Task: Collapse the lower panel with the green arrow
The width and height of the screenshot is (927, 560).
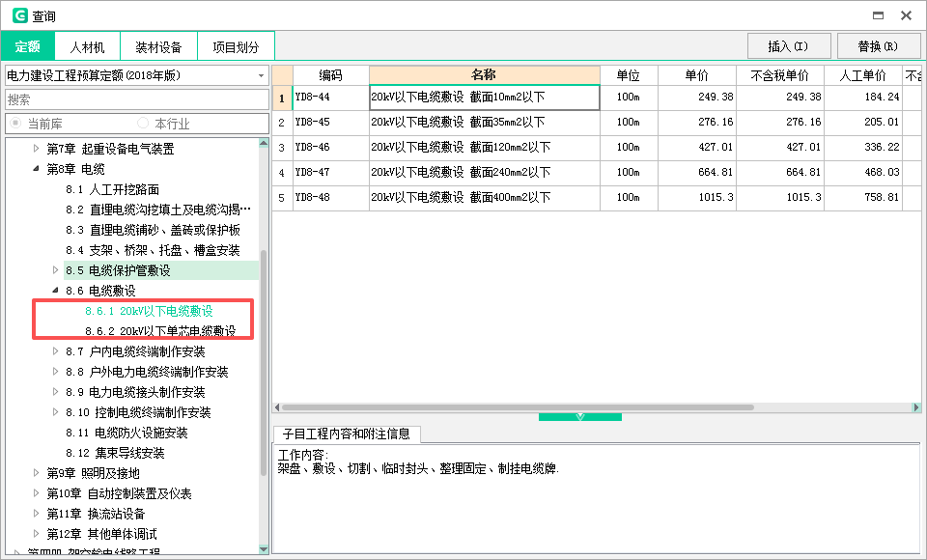Action: pyautogui.click(x=579, y=416)
